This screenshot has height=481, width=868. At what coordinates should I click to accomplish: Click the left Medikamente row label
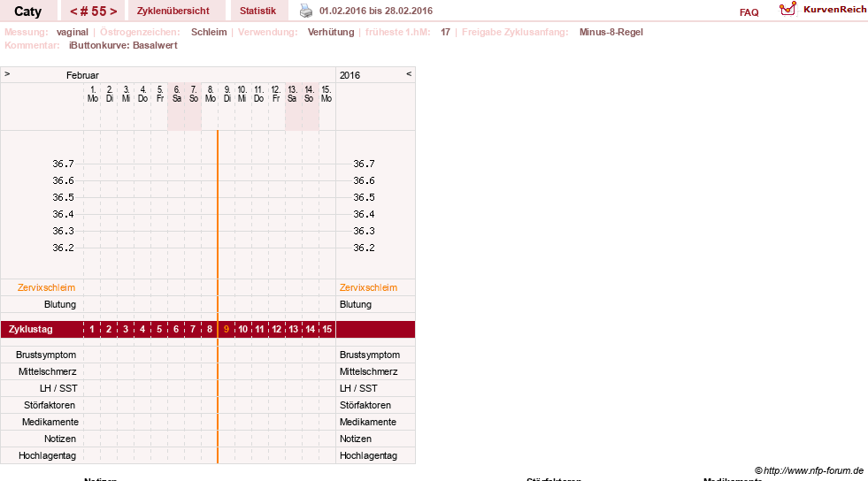pyautogui.click(x=50, y=422)
